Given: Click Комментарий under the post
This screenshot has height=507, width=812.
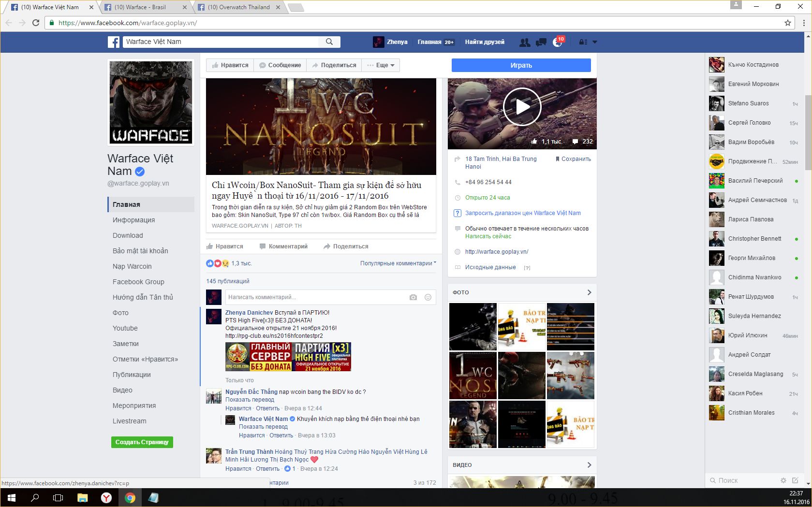Looking at the screenshot, I should point(283,246).
